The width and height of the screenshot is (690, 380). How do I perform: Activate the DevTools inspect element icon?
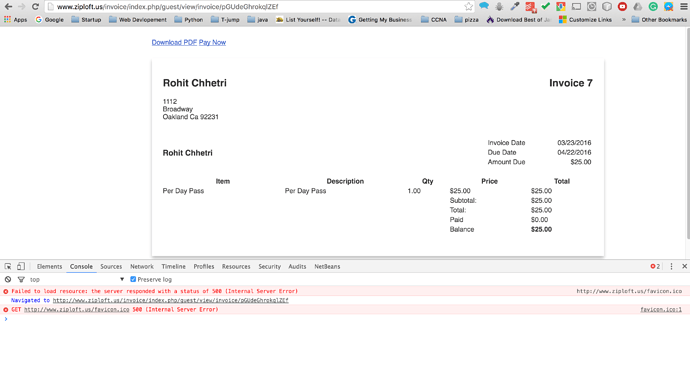[8, 267]
